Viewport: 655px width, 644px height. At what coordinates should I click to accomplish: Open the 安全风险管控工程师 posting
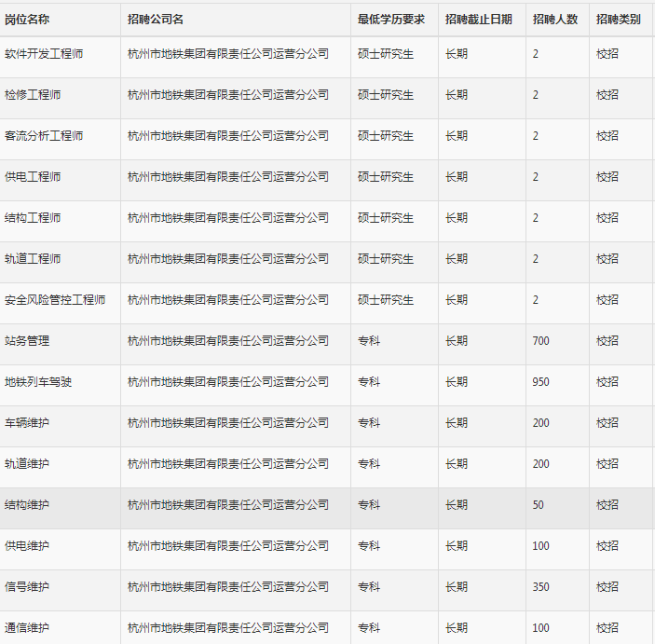tap(55, 300)
